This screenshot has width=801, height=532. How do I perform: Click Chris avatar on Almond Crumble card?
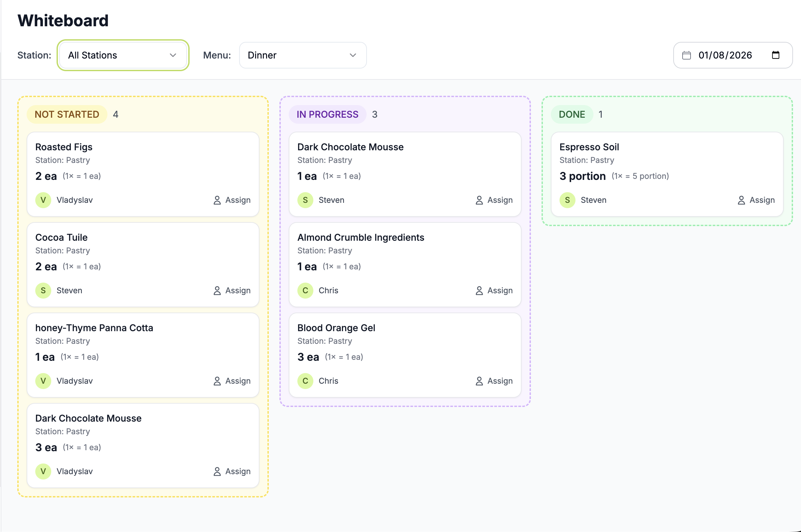click(x=305, y=290)
